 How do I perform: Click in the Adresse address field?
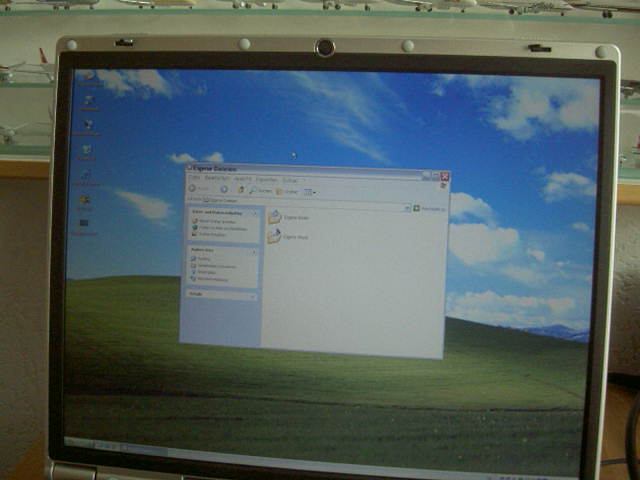click(x=306, y=204)
